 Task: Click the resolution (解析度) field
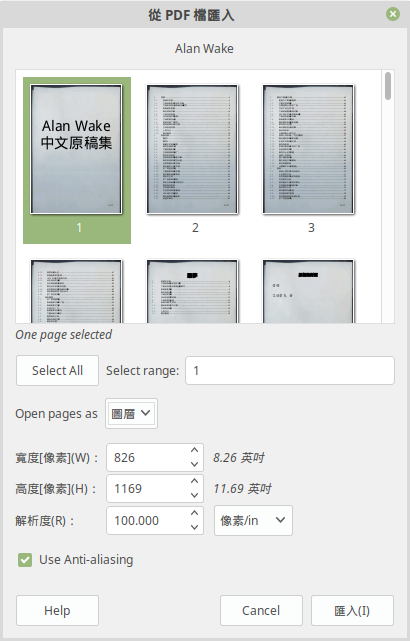click(147, 520)
